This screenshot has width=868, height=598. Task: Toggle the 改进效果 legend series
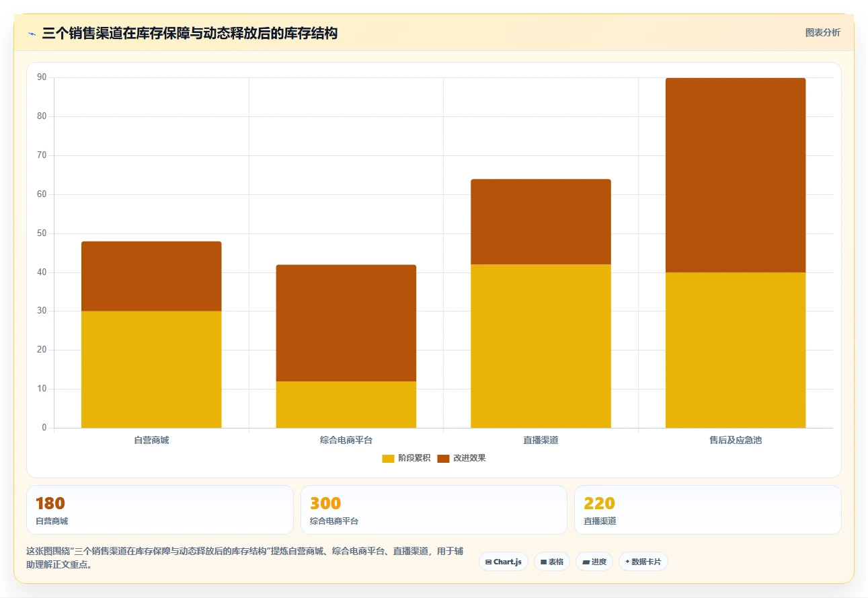point(461,458)
